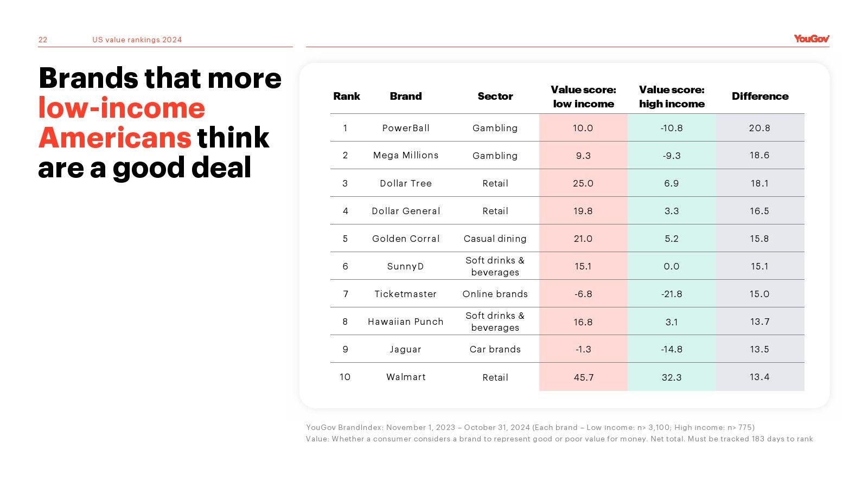Select Ticketmaster Online brands sector cell
The height and width of the screenshot is (488, 868).
[x=495, y=294]
